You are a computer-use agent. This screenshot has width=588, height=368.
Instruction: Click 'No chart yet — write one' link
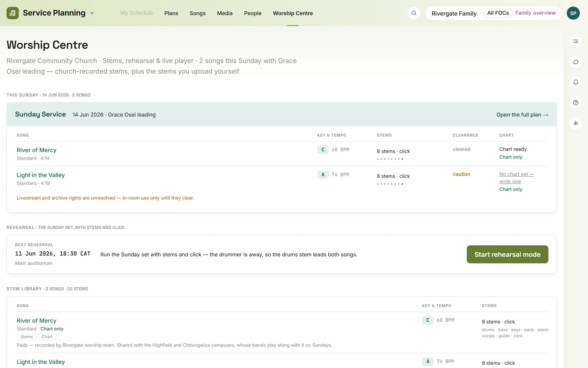517,178
